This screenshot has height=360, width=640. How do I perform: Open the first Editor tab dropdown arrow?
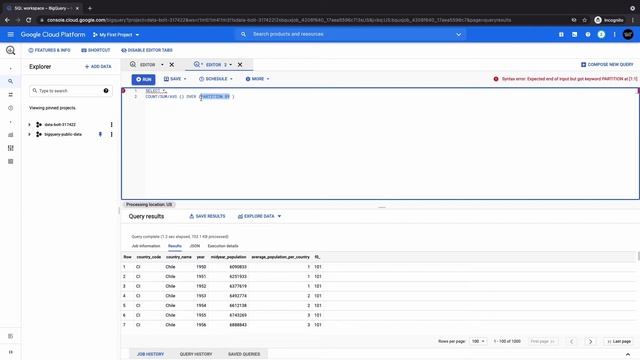click(x=162, y=64)
